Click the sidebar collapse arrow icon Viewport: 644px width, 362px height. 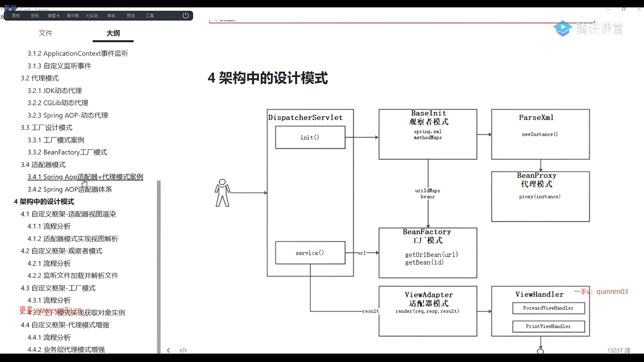[168, 350]
